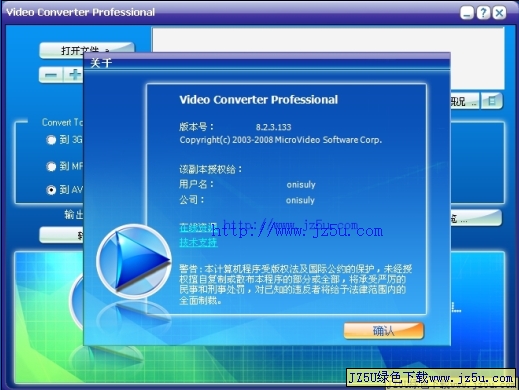Click the 确认 button to confirm
The width and height of the screenshot is (519, 390).
[x=384, y=331]
